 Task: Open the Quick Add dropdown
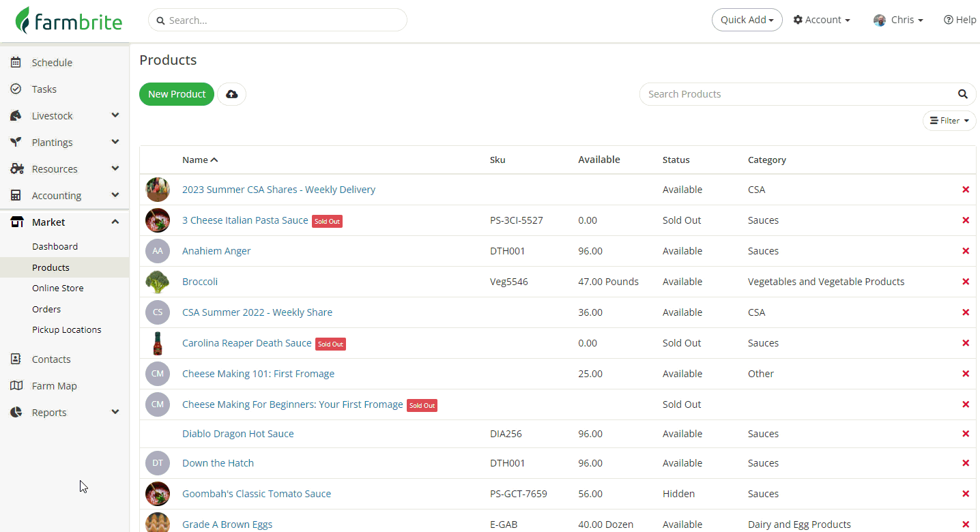(x=747, y=20)
